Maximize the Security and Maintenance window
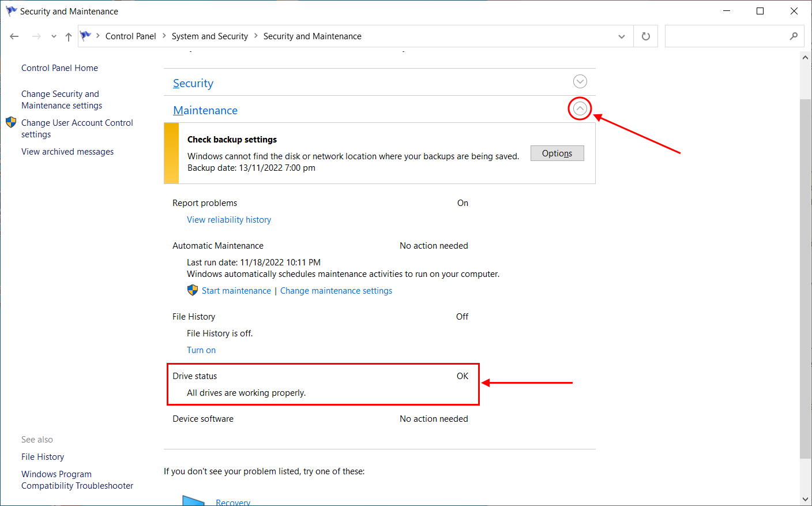The height and width of the screenshot is (506, 812). pyautogui.click(x=760, y=11)
